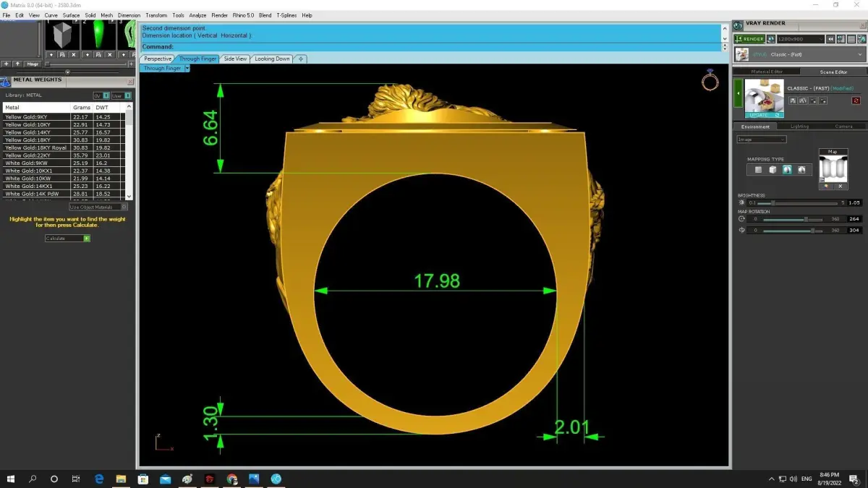The width and height of the screenshot is (868, 488).
Task: Add a new viewport tab with plus
Action: point(301,59)
